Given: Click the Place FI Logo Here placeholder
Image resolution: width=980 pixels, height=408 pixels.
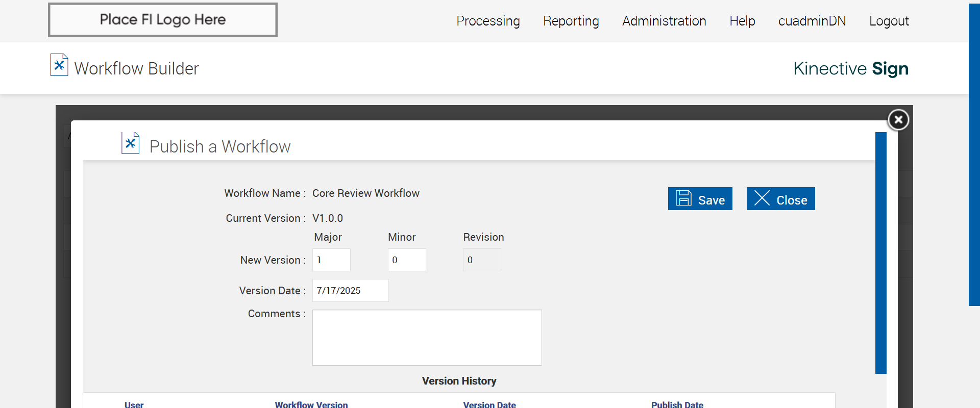Looking at the screenshot, I should tap(163, 20).
